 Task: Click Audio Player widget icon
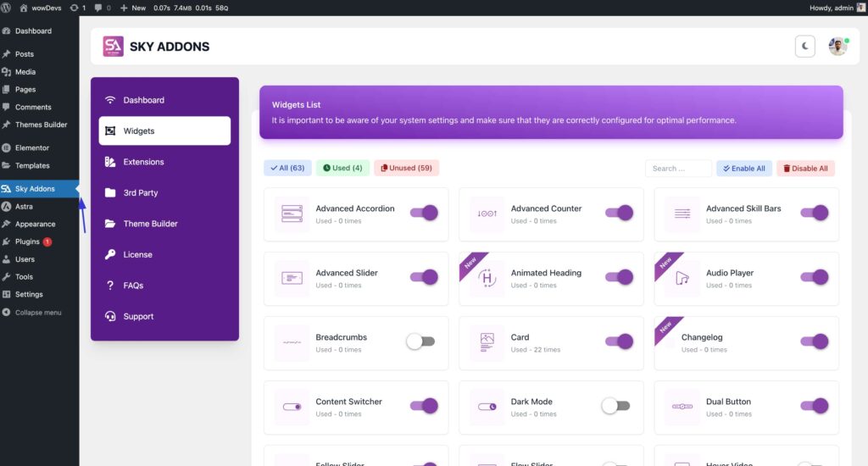coord(682,278)
